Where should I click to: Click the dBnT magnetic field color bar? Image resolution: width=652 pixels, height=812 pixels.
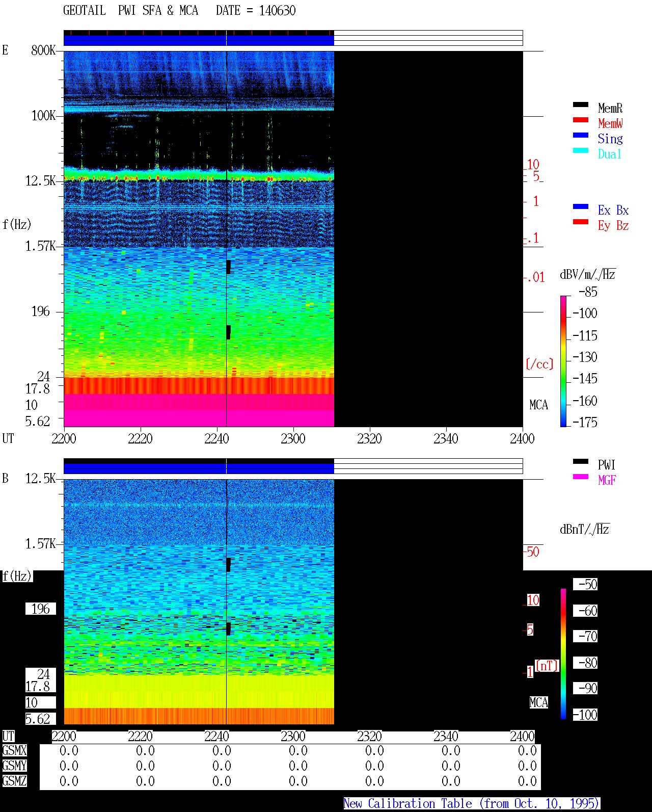click(x=563, y=654)
